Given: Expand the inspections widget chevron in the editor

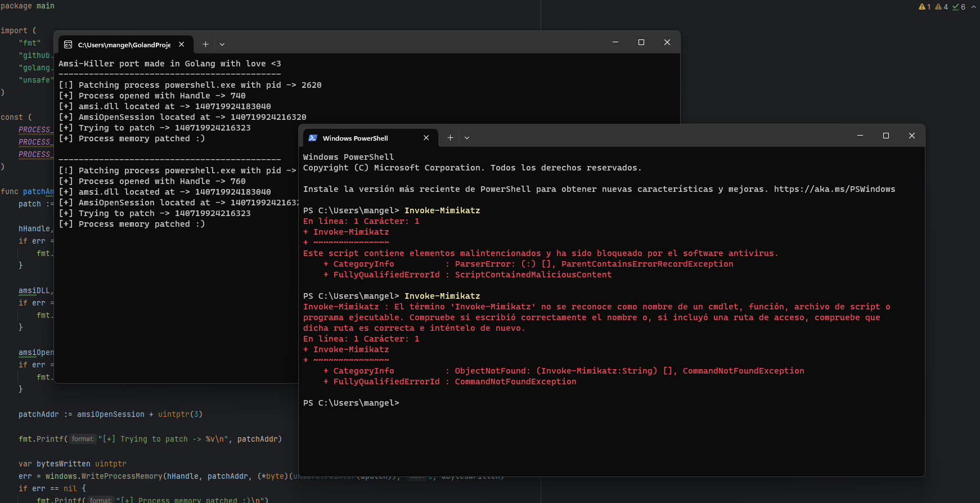Looking at the screenshot, I should 973,7.
